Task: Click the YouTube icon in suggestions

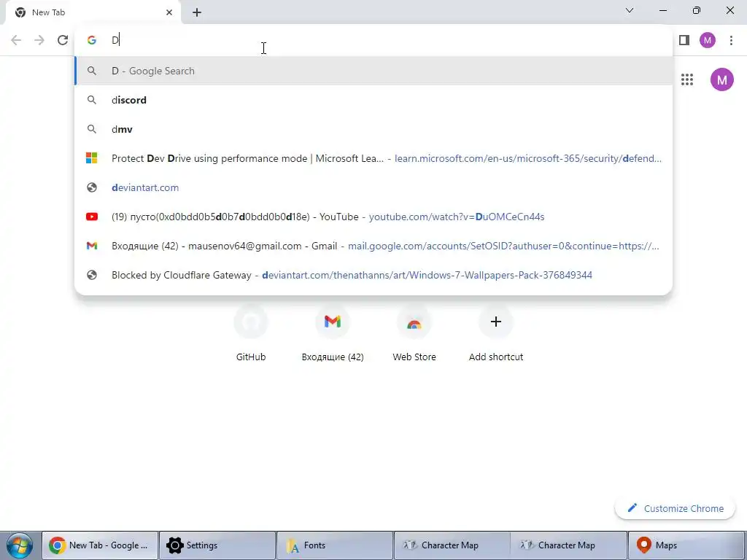Action: 91,217
